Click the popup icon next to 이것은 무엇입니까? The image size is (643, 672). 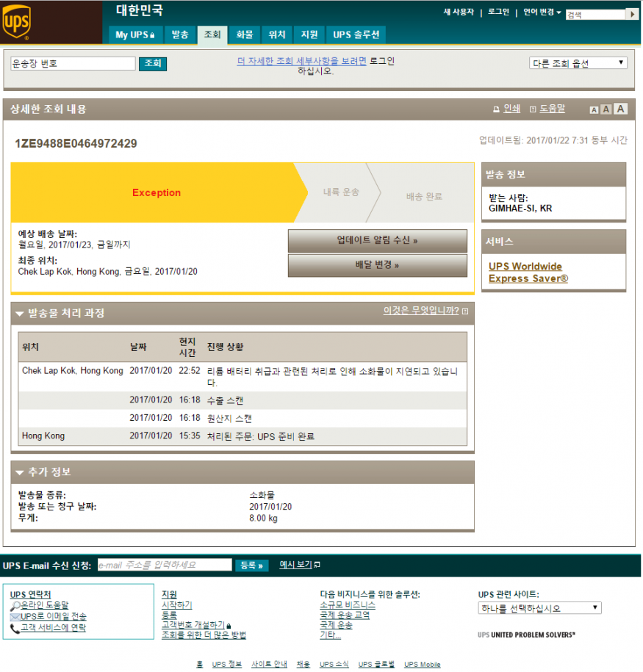click(465, 311)
